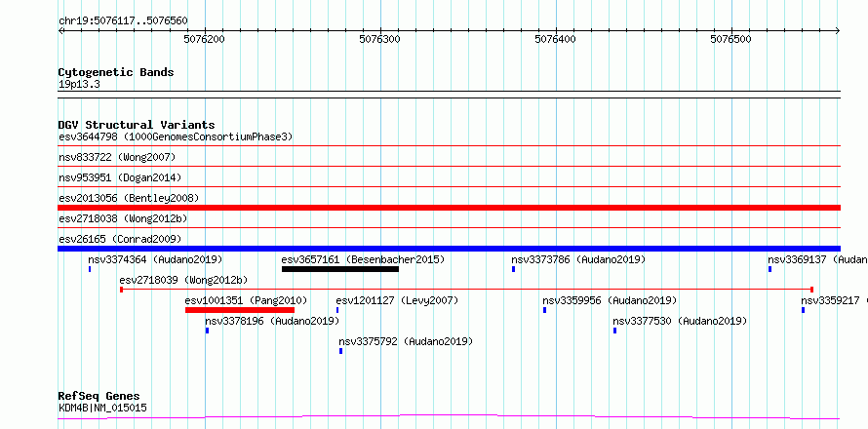Select the black esv3657161 (Besenbacher2015) bar
Screen dimensions: 868x429
pyautogui.click(x=340, y=269)
